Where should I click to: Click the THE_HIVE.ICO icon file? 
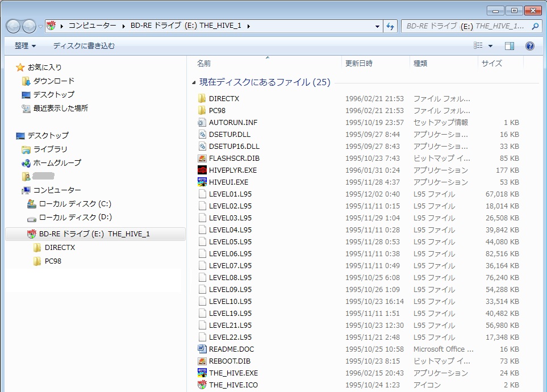(202, 385)
